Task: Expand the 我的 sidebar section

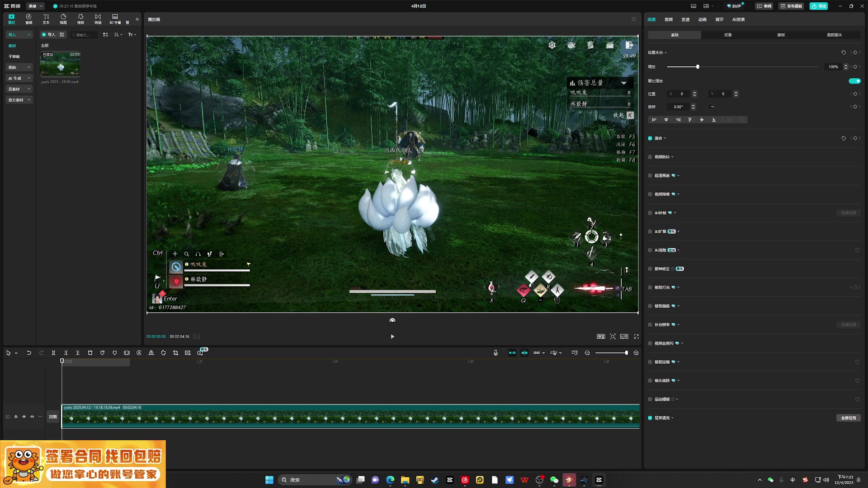Action: click(19, 67)
